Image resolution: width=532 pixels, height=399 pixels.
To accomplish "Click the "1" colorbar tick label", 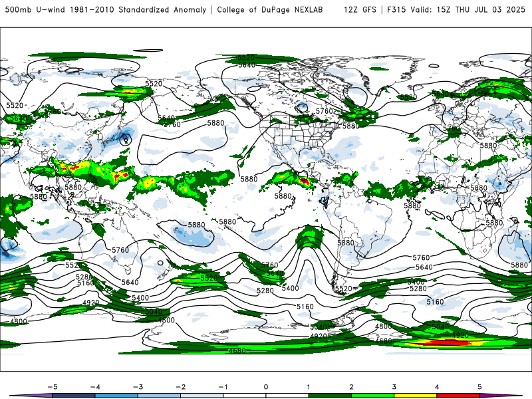I will click(309, 387).
